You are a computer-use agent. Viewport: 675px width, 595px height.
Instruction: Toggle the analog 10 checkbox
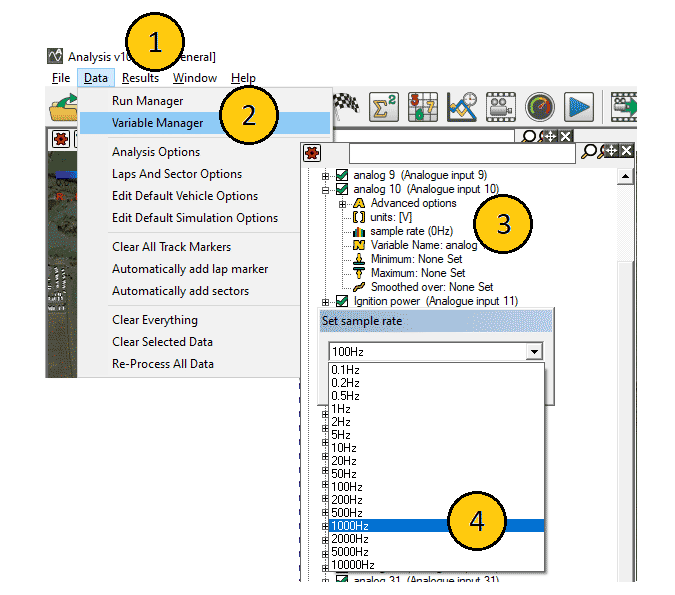coord(342,189)
